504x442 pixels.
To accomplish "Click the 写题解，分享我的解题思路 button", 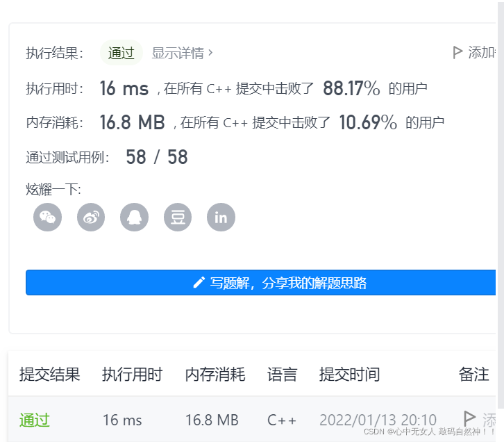I will [x=261, y=282].
